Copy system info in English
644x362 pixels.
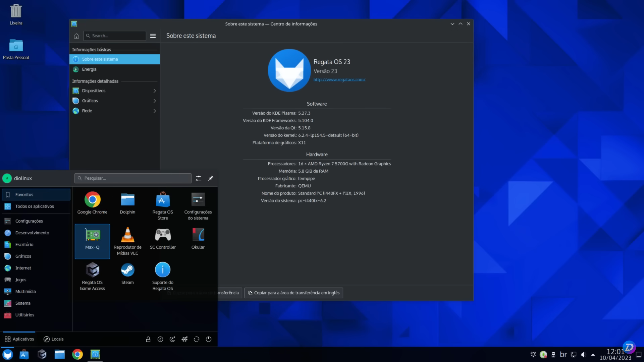point(293,293)
